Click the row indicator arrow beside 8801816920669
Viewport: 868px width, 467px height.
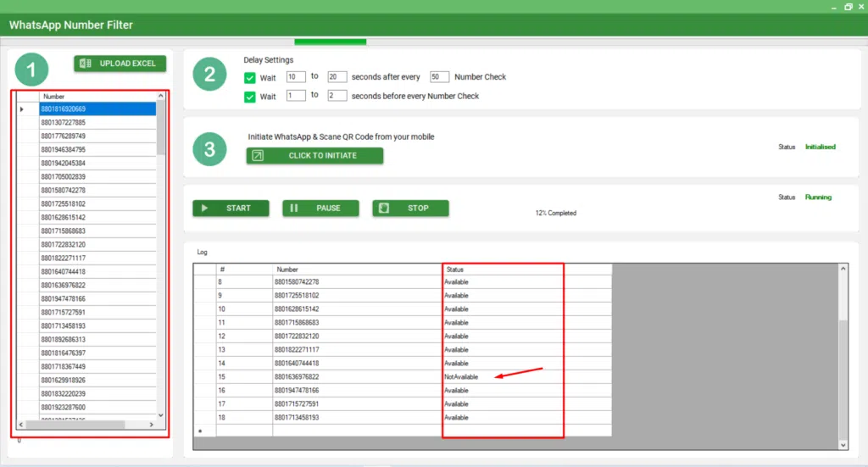pyautogui.click(x=21, y=109)
